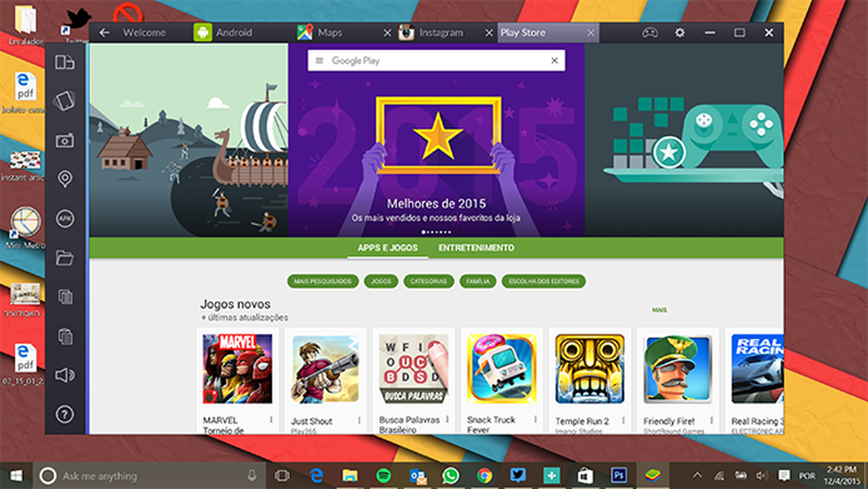Click the MAIS link for Jogos novos

point(659,310)
